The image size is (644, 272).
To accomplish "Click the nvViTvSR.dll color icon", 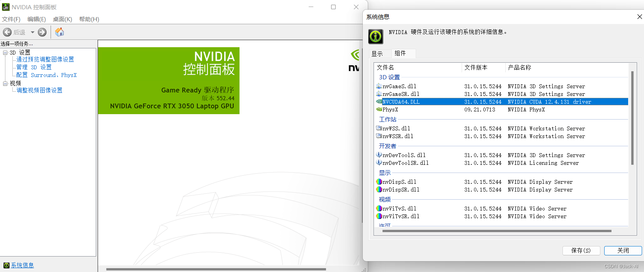I will (x=379, y=216).
